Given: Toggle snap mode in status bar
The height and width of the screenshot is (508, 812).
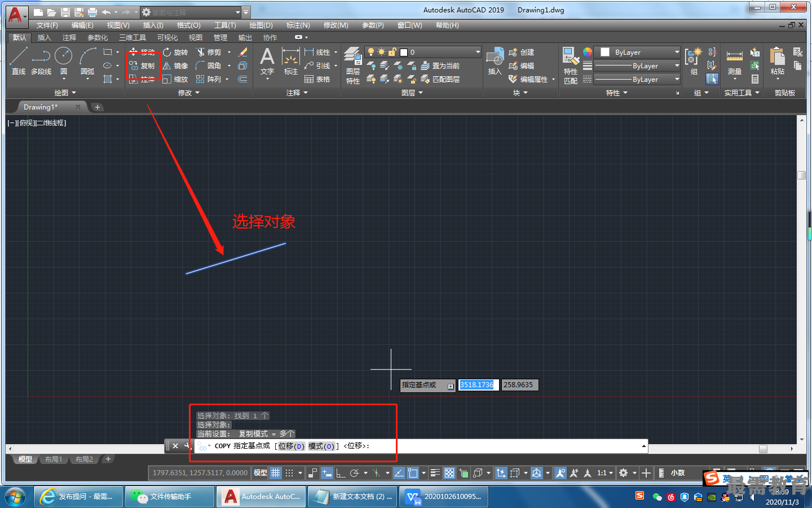Looking at the screenshot, I should point(289,473).
